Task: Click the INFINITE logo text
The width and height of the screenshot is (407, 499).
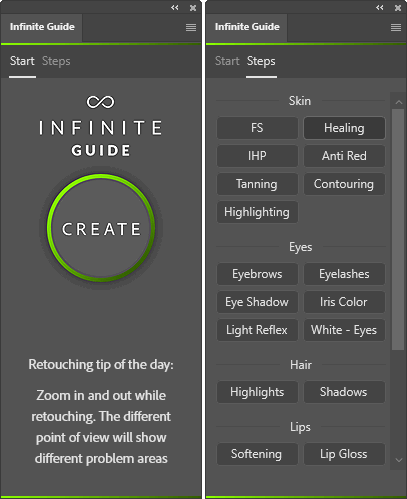Action: click(101, 128)
